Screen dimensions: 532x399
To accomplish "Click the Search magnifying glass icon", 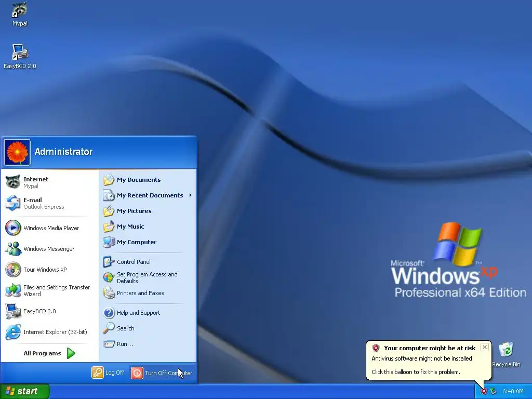I will (109, 328).
